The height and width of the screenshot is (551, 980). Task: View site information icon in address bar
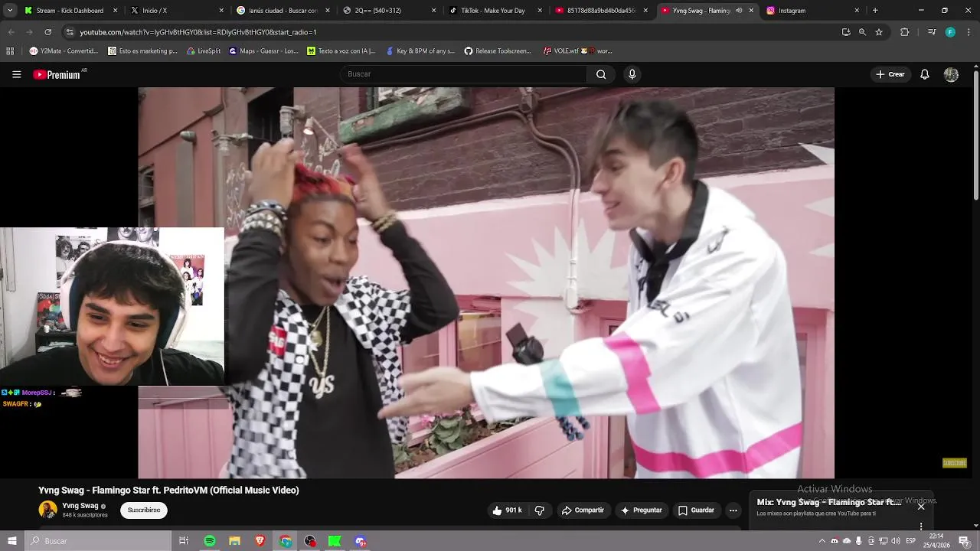pyautogui.click(x=70, y=32)
